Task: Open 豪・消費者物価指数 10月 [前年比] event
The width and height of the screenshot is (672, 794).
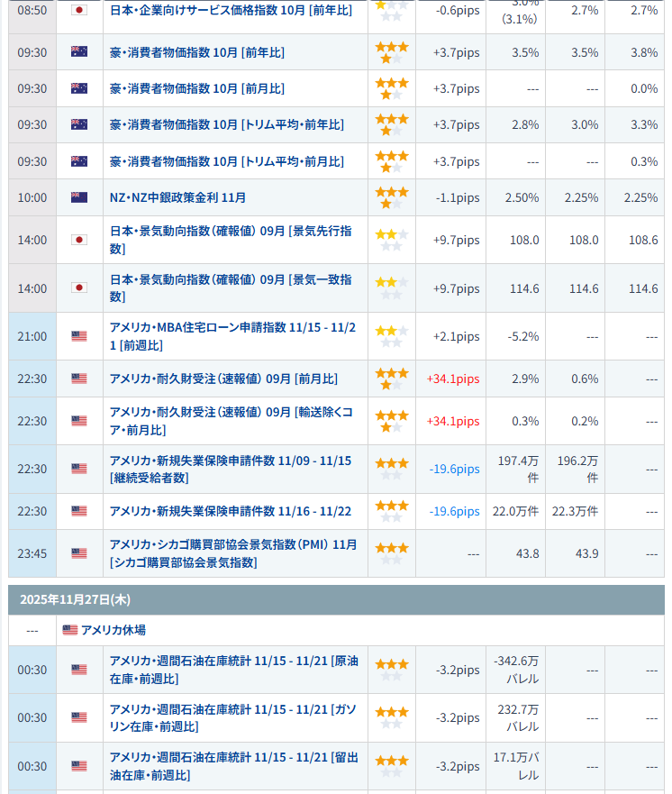Action: tap(196, 52)
